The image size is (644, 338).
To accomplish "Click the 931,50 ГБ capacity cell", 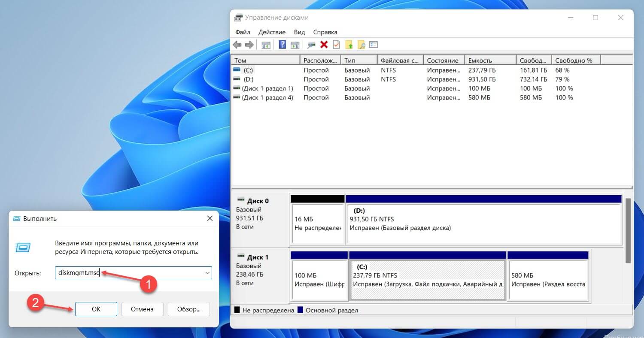I will (x=482, y=79).
